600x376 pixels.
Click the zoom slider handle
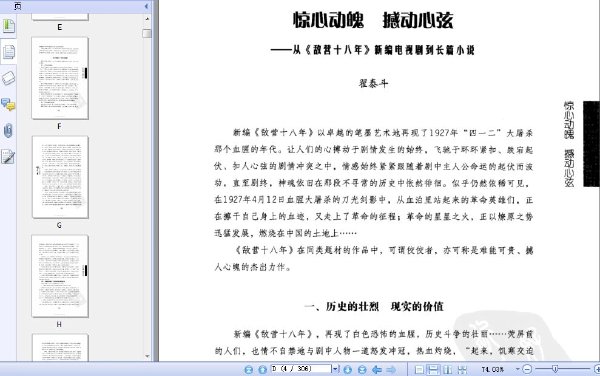pyautogui.click(x=555, y=369)
